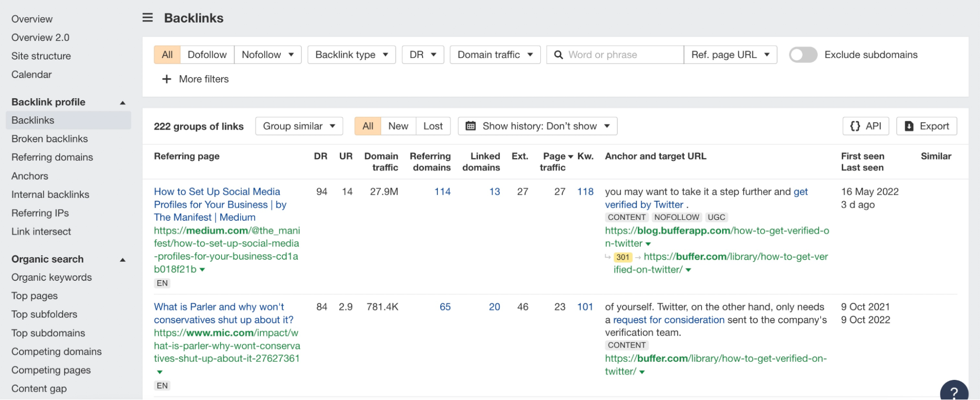The image size is (980, 400).
Task: Click the help question mark bubble
Action: click(954, 391)
